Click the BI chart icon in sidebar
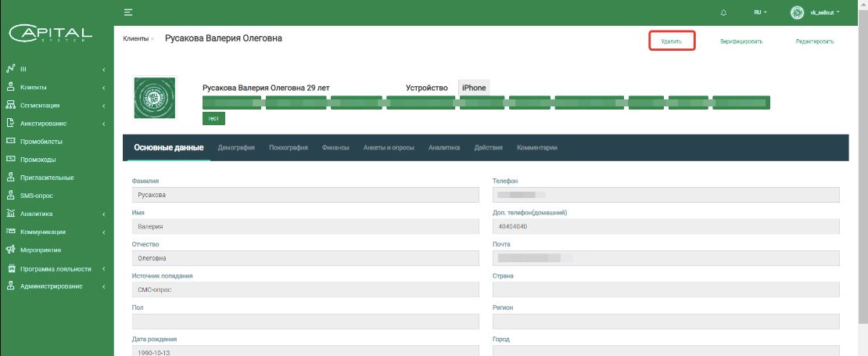Image resolution: width=868 pixels, height=356 pixels. [11, 69]
